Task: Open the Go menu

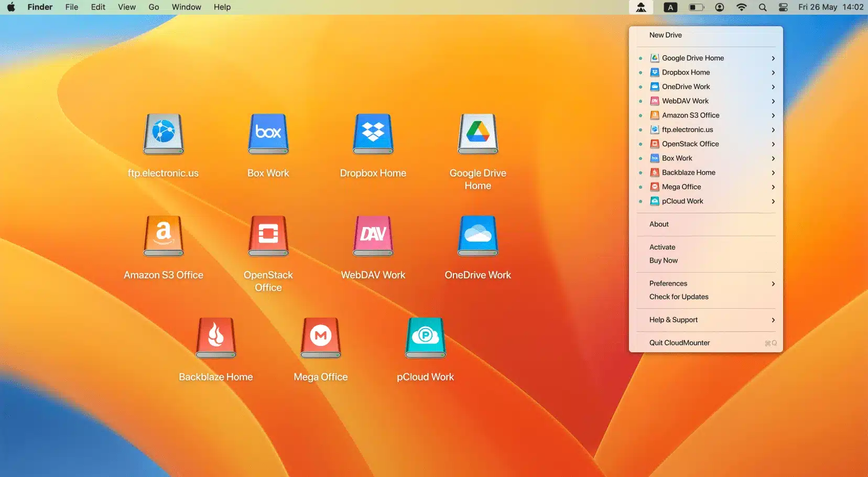Action: click(154, 7)
